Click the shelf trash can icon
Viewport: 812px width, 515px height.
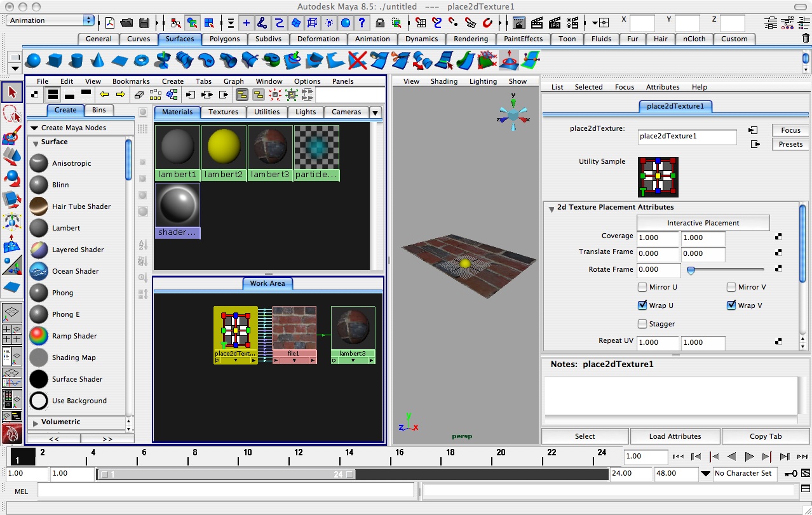tap(806, 39)
